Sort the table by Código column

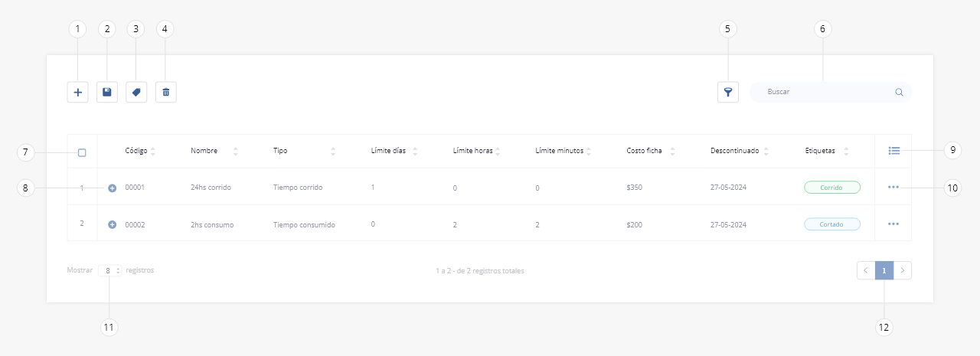[152, 151]
